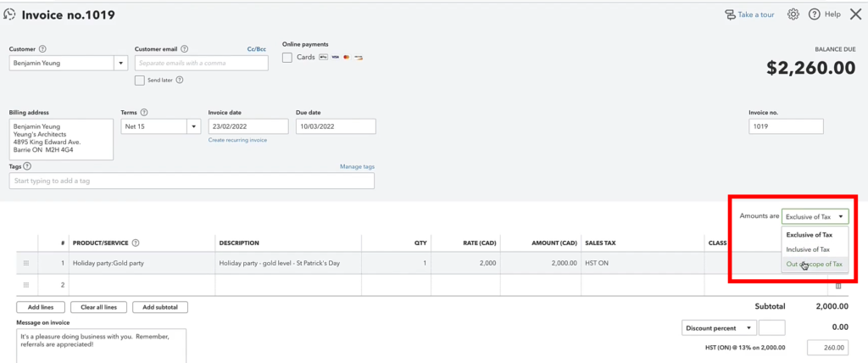Edit the Billing address text box
Image resolution: width=868 pixels, height=363 pixels.
point(61,140)
